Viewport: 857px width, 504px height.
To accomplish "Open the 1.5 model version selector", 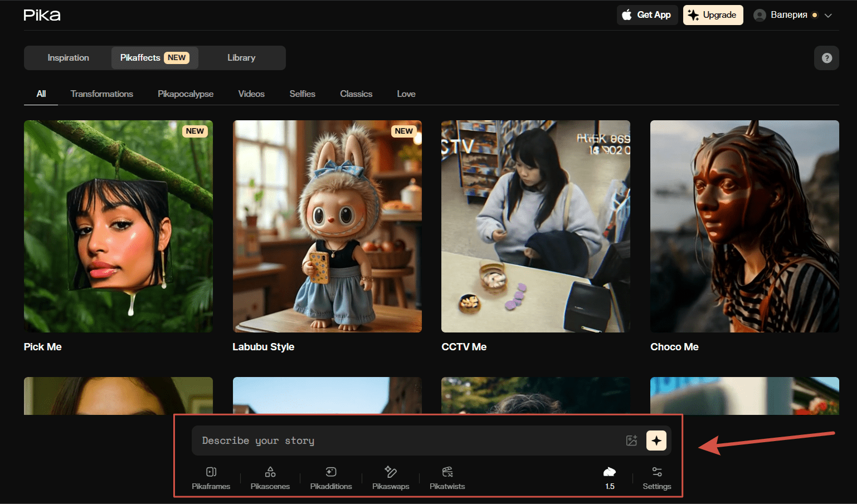I will (610, 478).
